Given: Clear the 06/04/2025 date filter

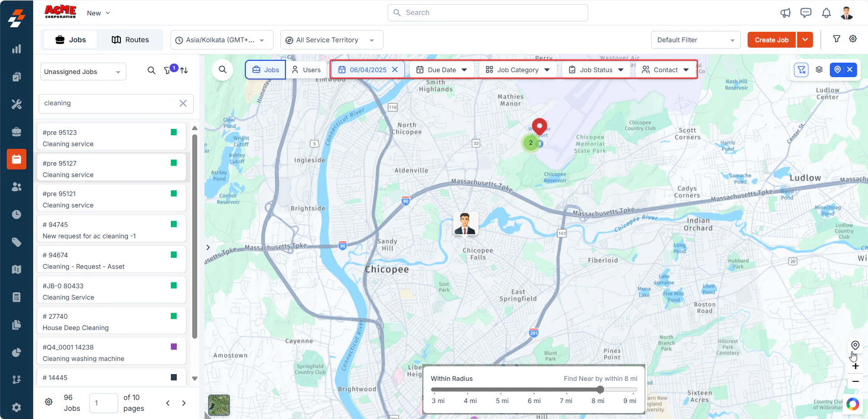Looking at the screenshot, I should coord(395,69).
